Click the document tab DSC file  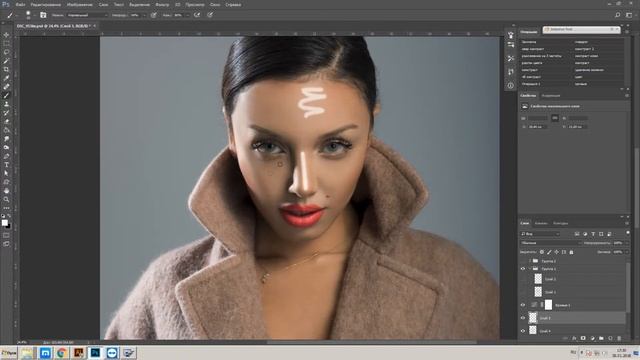coord(53,26)
